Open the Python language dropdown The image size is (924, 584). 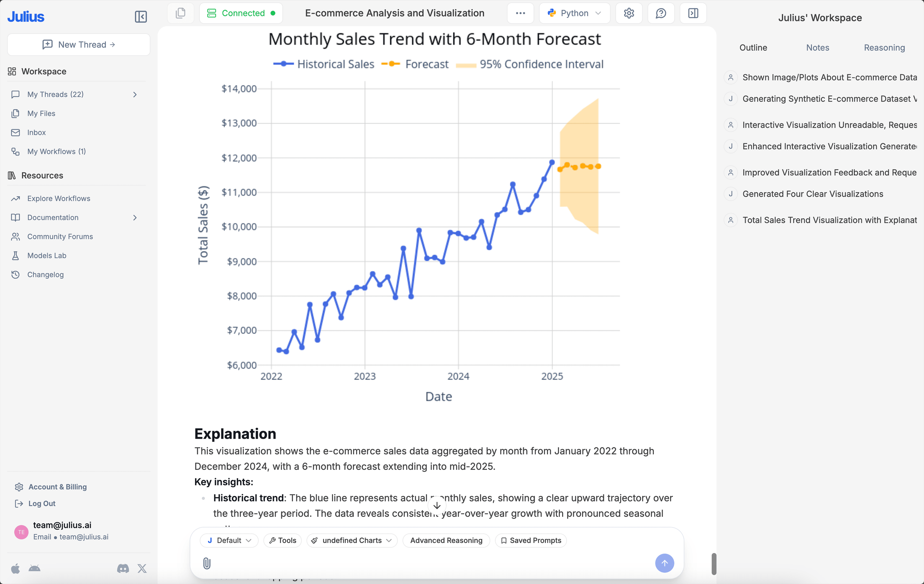tap(574, 13)
